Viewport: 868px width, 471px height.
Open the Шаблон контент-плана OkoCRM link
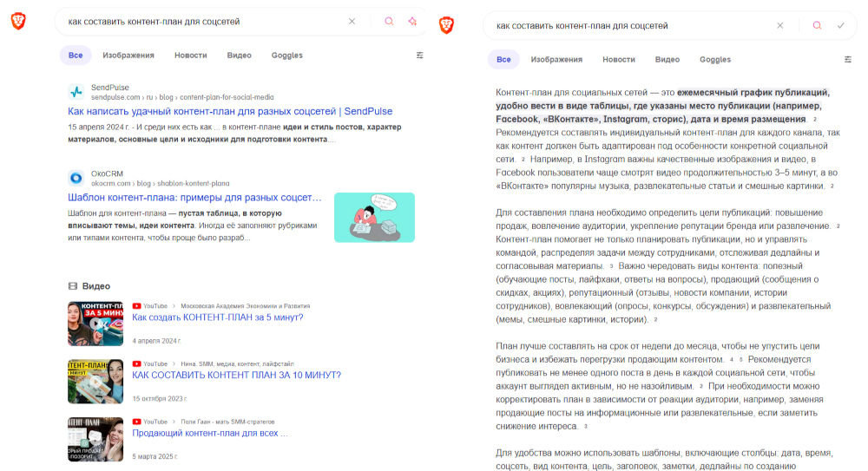[x=194, y=198]
